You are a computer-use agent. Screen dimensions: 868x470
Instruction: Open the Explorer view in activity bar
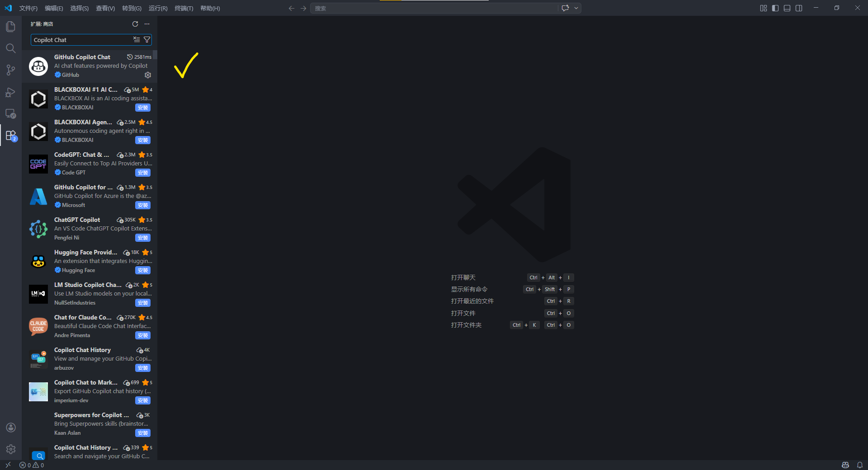pyautogui.click(x=10, y=27)
